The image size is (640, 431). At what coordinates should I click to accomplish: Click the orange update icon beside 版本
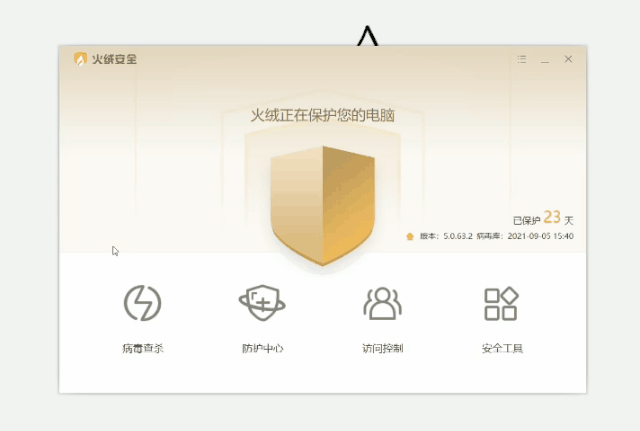(x=410, y=236)
